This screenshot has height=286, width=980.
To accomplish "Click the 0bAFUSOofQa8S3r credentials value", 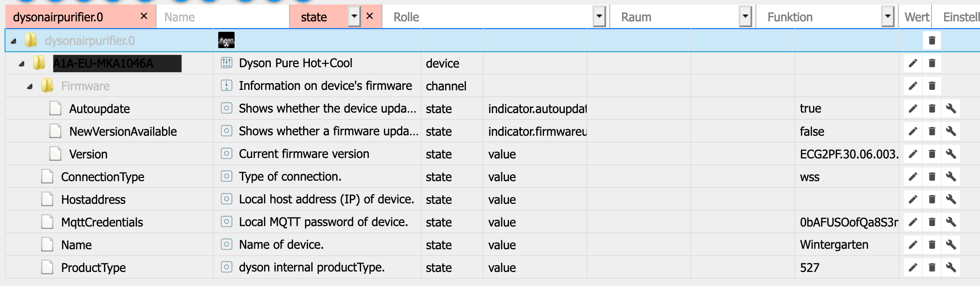I will pyautogui.click(x=849, y=222).
